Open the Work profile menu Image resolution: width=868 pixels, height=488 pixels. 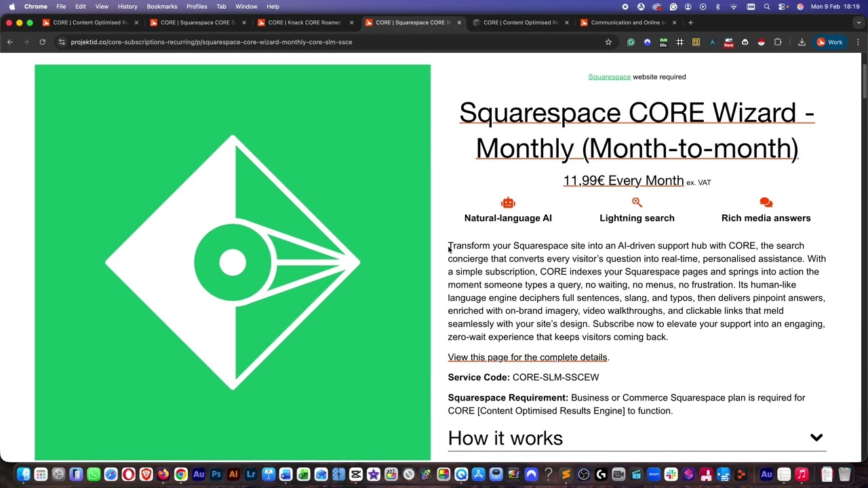(830, 42)
